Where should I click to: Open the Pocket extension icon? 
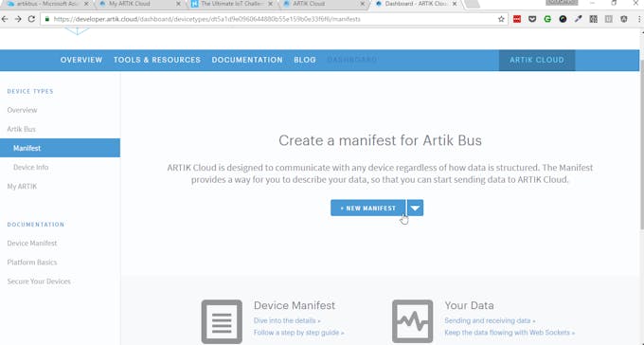pyautogui.click(x=532, y=19)
